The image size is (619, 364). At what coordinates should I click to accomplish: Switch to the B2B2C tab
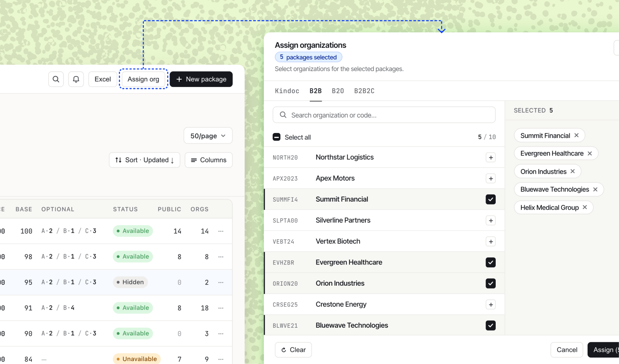tap(364, 91)
